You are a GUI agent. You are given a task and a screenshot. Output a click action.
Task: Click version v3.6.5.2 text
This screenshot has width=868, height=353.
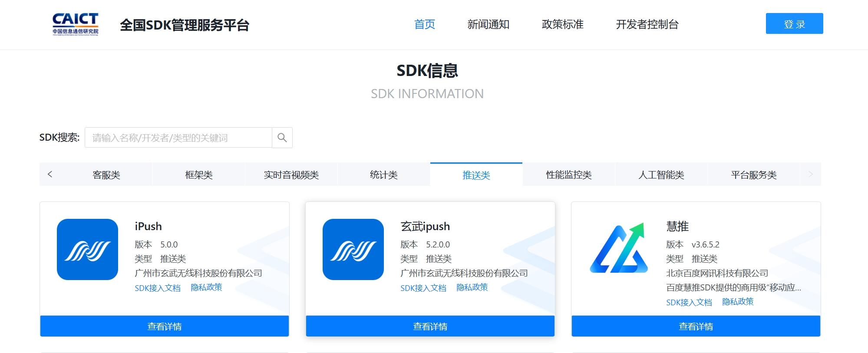705,244
